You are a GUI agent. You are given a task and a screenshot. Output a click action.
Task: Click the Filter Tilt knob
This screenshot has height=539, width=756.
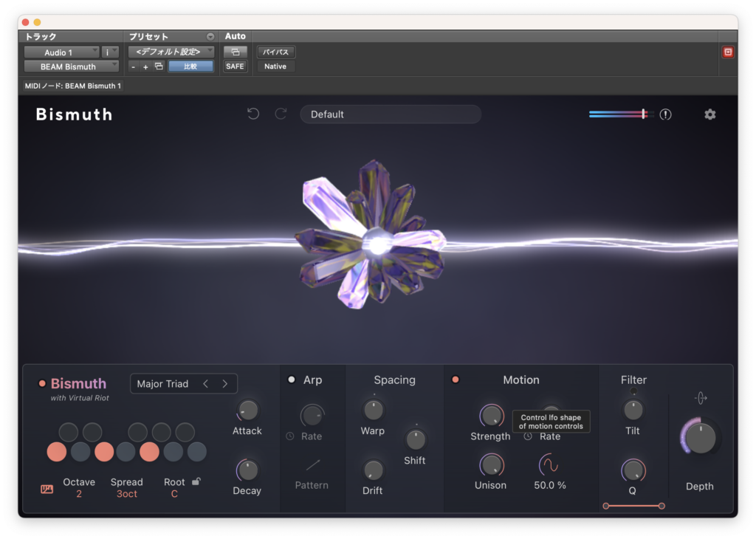633,411
